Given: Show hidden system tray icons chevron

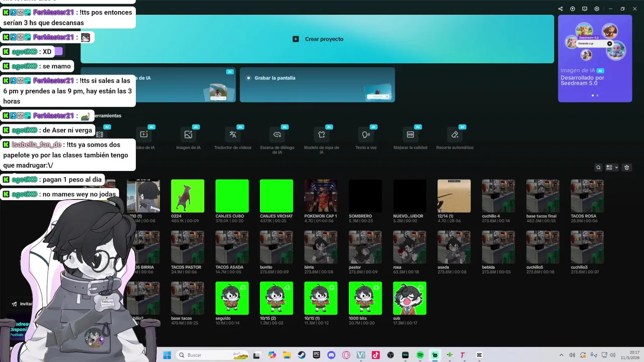Looking at the screenshot, I should point(561,355).
